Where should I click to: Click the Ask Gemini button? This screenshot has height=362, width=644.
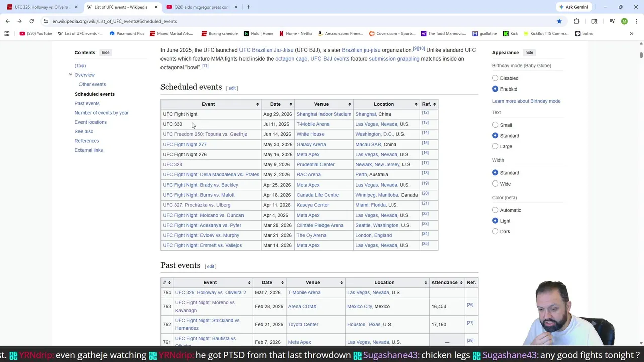coord(573,7)
